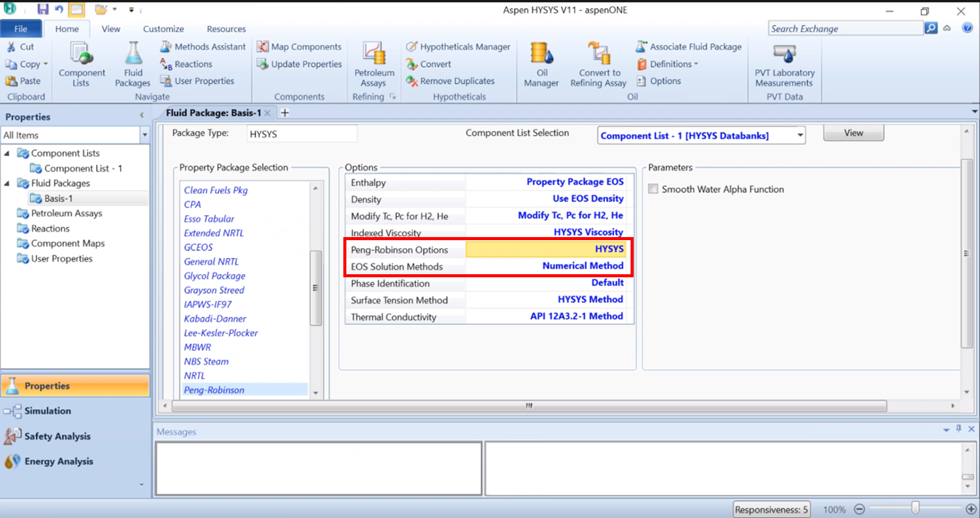The height and width of the screenshot is (518, 980).
Task: Open Reactions from Navigate group
Action: coord(186,64)
